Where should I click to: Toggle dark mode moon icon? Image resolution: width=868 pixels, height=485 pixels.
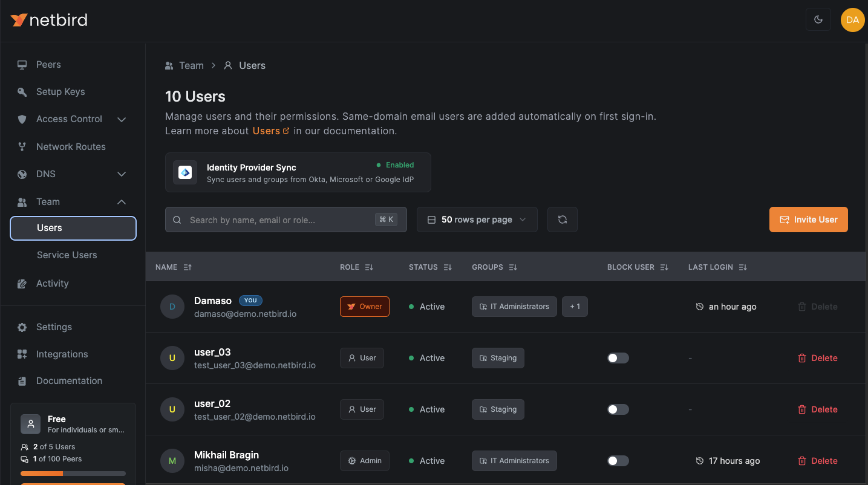[x=818, y=20]
